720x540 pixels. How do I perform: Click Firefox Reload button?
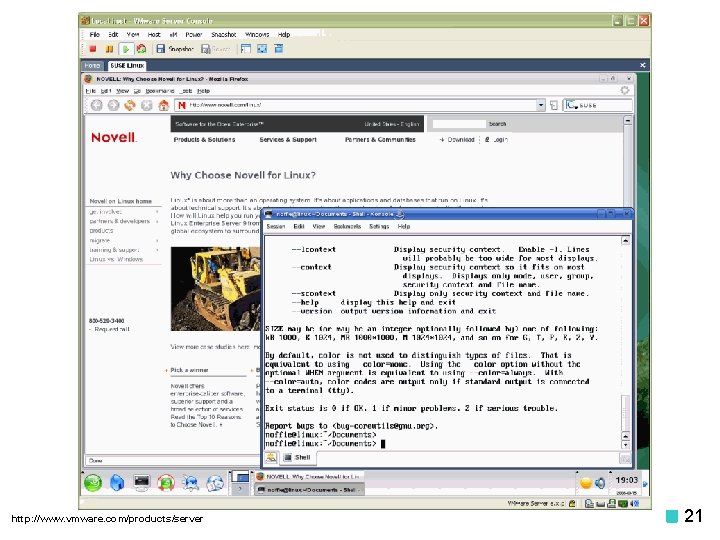pyautogui.click(x=130, y=106)
